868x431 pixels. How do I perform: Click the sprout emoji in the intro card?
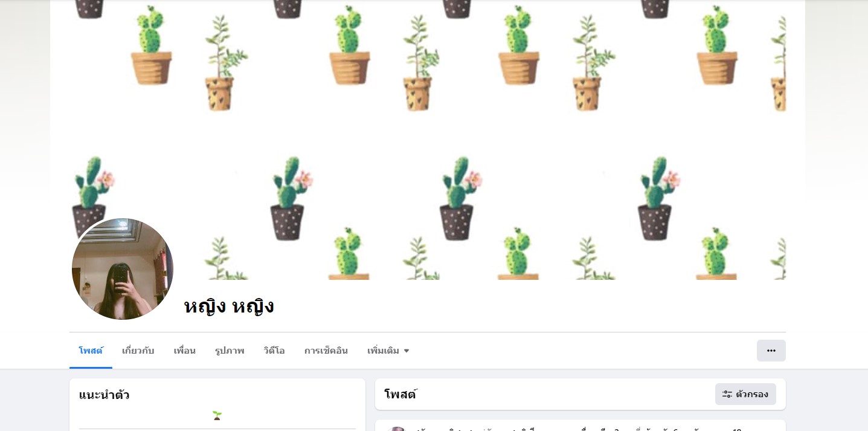click(217, 415)
